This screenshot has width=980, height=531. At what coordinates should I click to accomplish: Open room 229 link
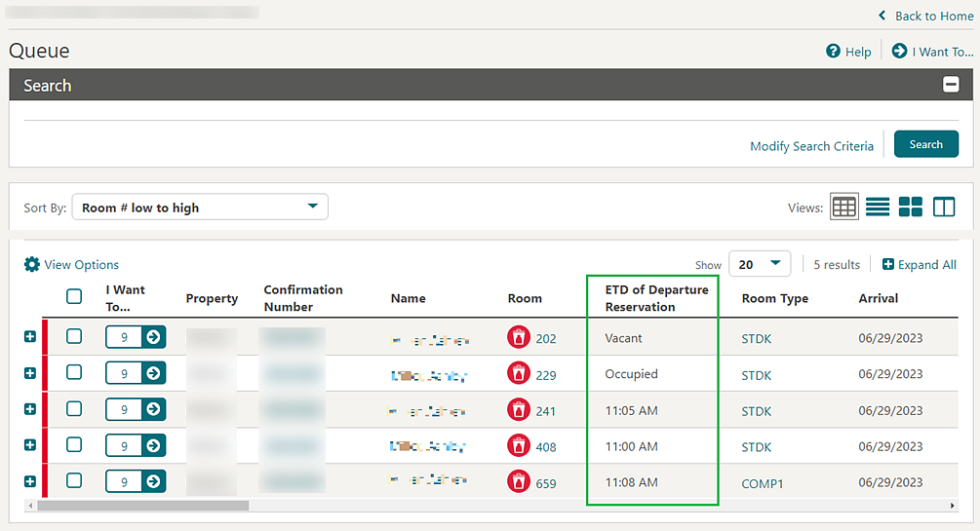point(546,375)
